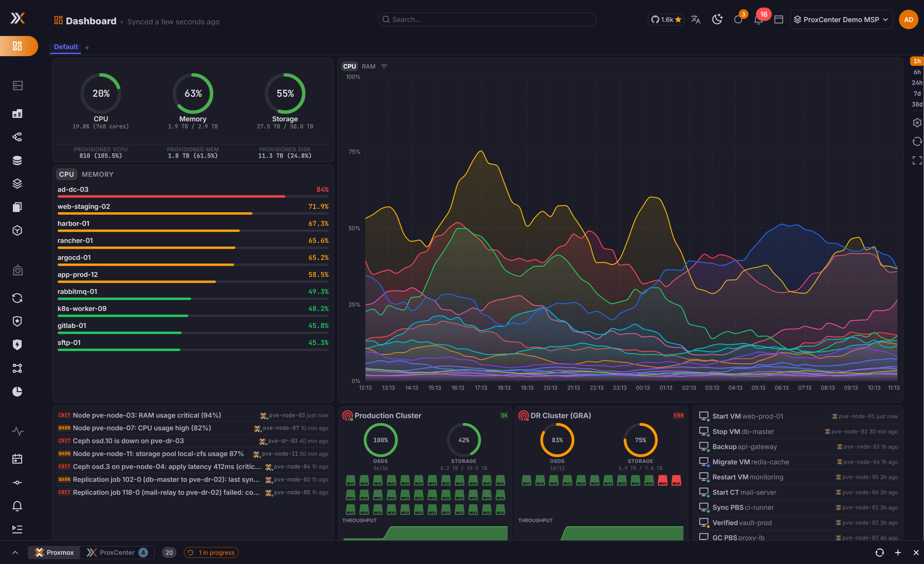Open the Migrate VM redis-cache task row
The height and width of the screenshot is (564, 924).
click(x=798, y=462)
